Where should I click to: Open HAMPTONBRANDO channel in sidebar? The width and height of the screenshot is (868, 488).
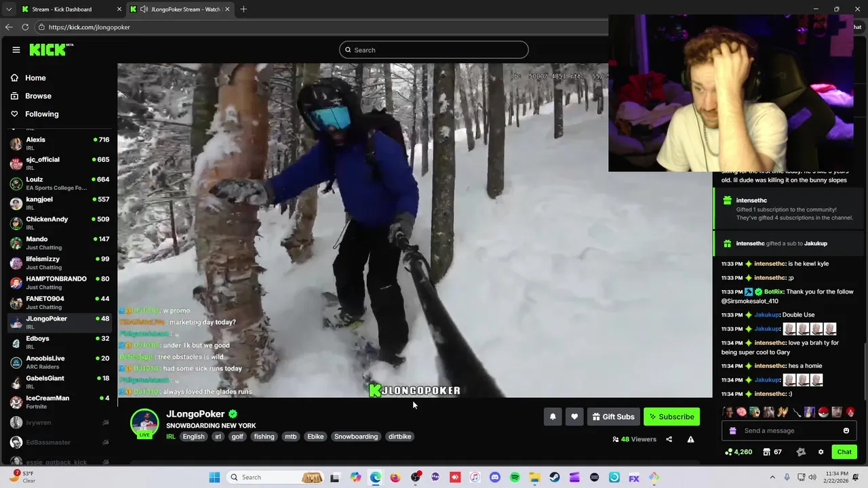tap(58, 283)
